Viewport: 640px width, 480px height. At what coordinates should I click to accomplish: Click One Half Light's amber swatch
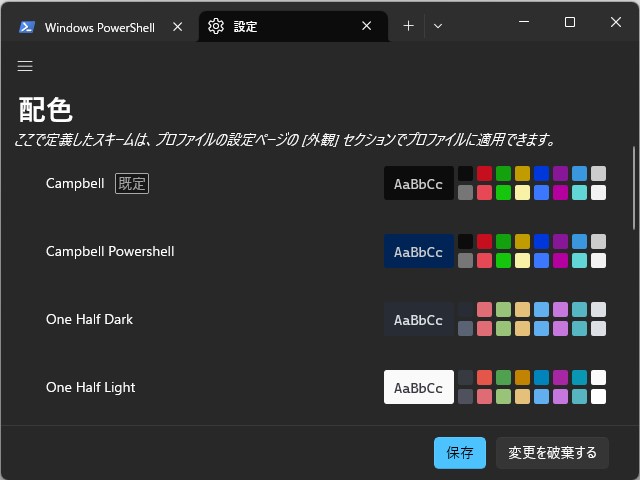522,378
